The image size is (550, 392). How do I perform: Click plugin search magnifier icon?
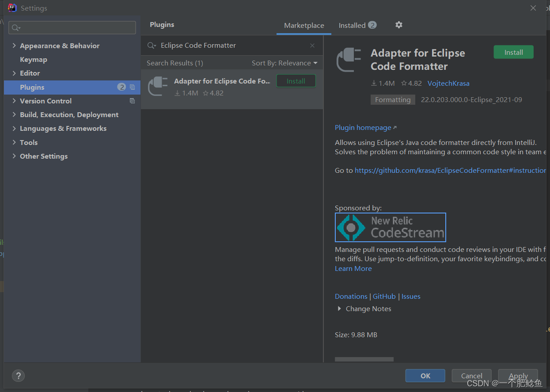(152, 46)
